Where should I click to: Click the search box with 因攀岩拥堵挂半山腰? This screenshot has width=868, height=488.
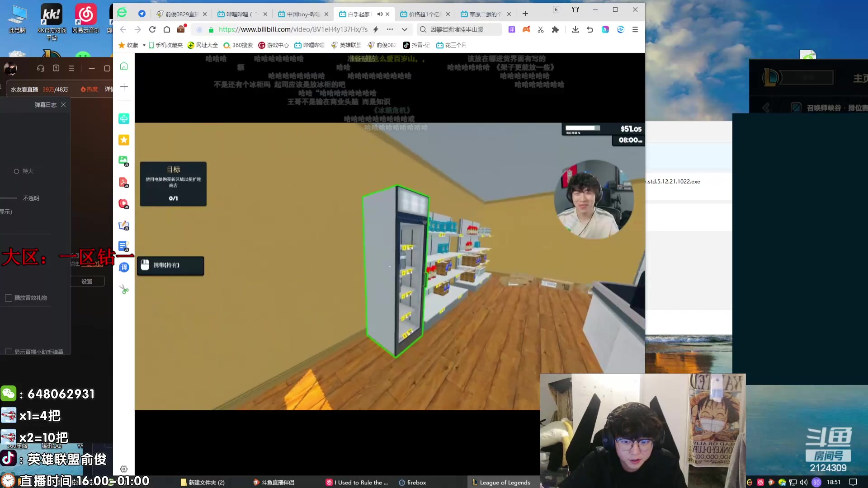(x=459, y=29)
